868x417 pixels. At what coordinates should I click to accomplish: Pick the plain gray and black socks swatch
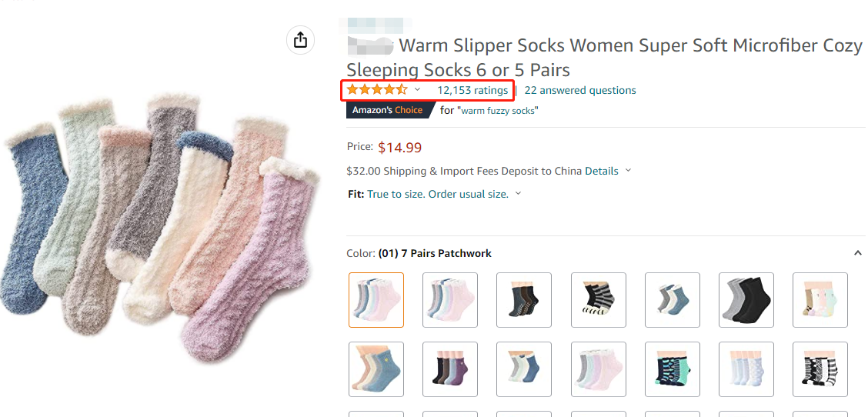click(x=746, y=300)
